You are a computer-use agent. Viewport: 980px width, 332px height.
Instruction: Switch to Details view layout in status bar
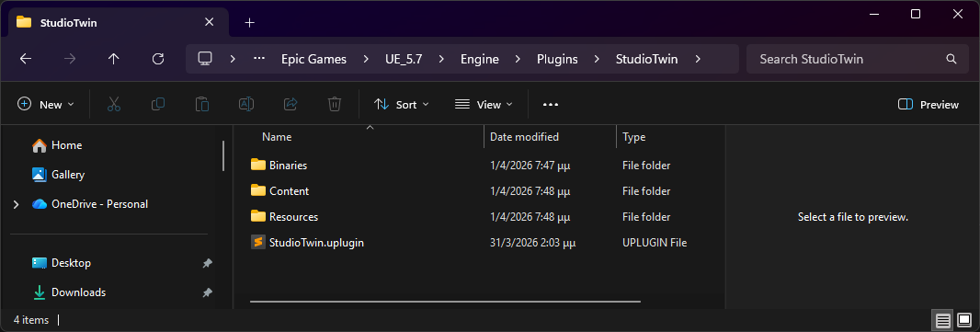943,321
